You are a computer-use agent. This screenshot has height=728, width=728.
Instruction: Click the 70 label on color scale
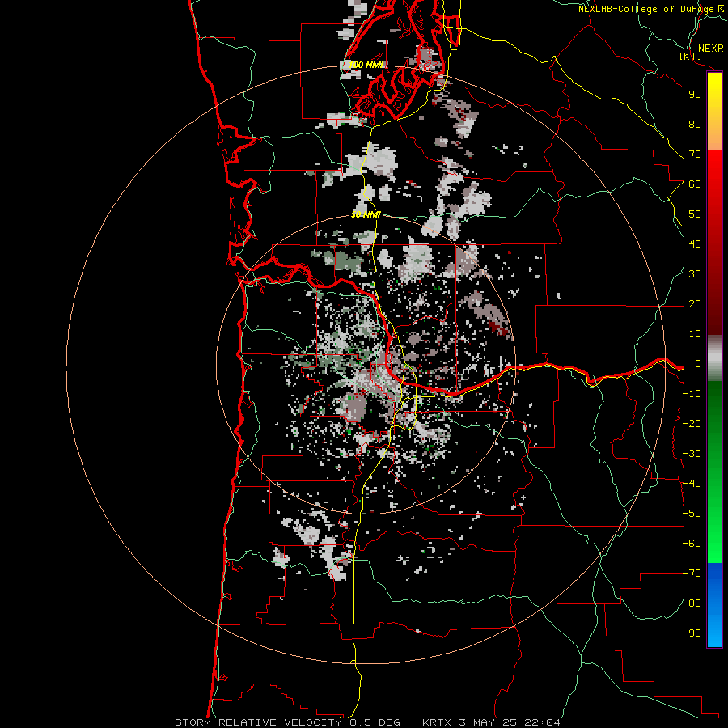pyautogui.click(x=695, y=154)
